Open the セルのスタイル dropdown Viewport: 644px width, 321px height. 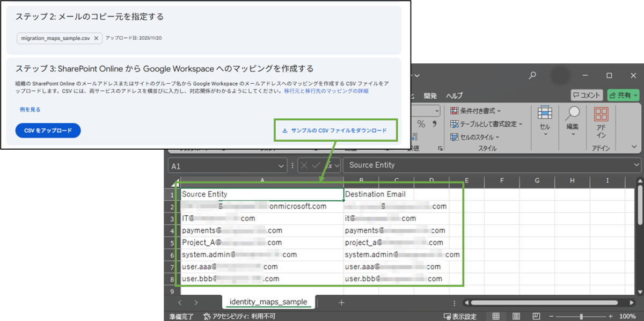click(x=474, y=137)
